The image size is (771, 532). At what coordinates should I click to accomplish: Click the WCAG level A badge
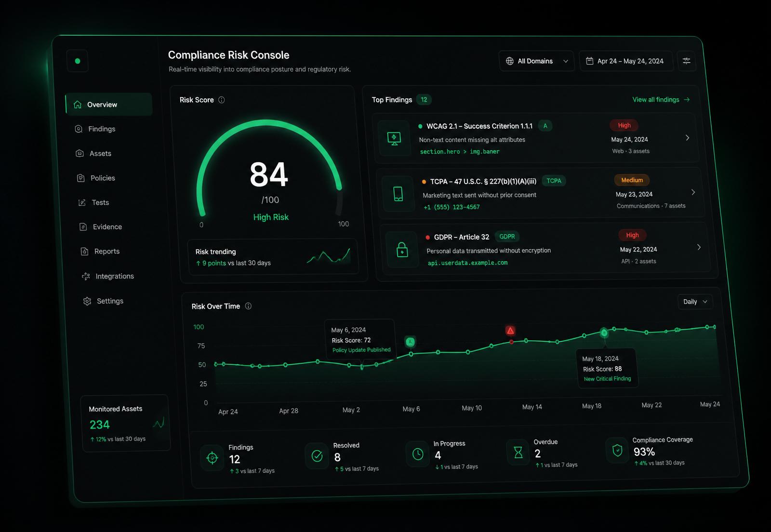(x=545, y=126)
